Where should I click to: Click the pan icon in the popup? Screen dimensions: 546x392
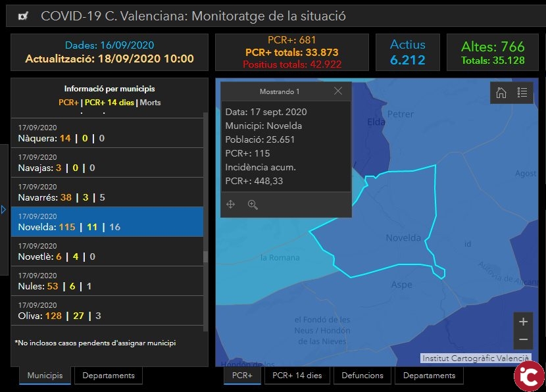tap(231, 205)
